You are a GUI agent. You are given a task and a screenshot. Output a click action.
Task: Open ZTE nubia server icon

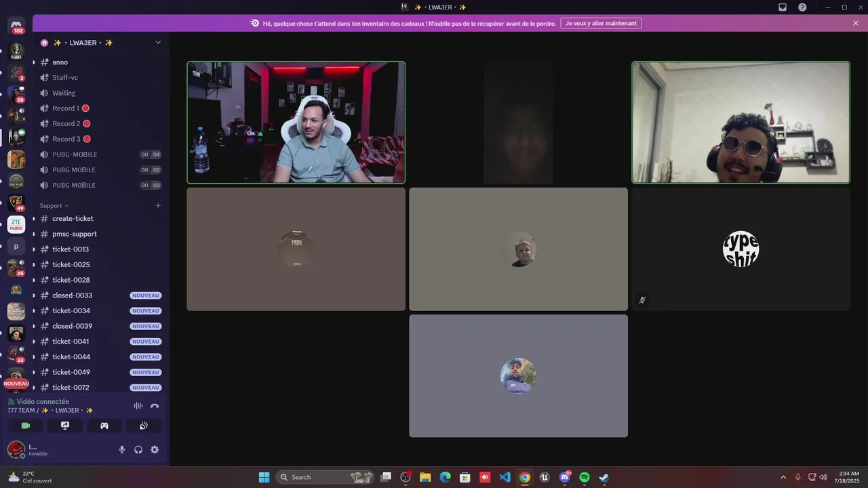tap(16, 224)
